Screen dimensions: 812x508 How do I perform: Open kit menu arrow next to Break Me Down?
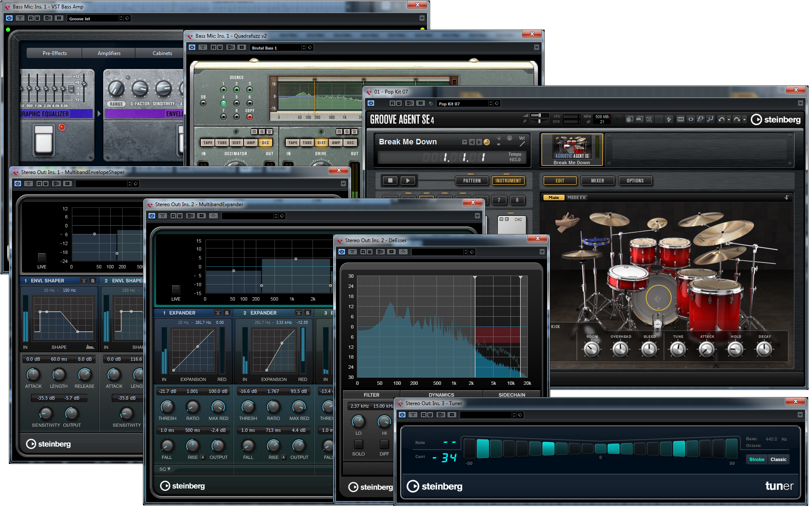click(464, 142)
